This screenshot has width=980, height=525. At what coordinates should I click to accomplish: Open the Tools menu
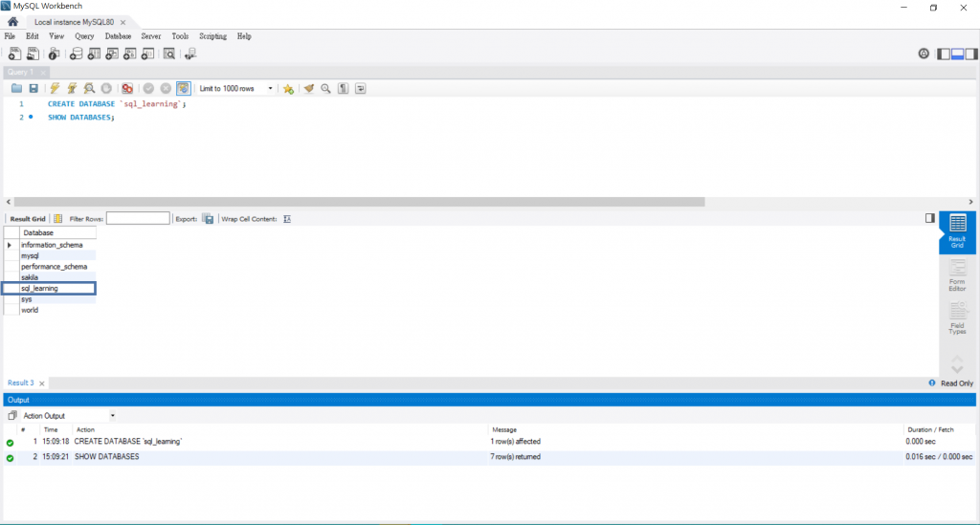pos(180,36)
